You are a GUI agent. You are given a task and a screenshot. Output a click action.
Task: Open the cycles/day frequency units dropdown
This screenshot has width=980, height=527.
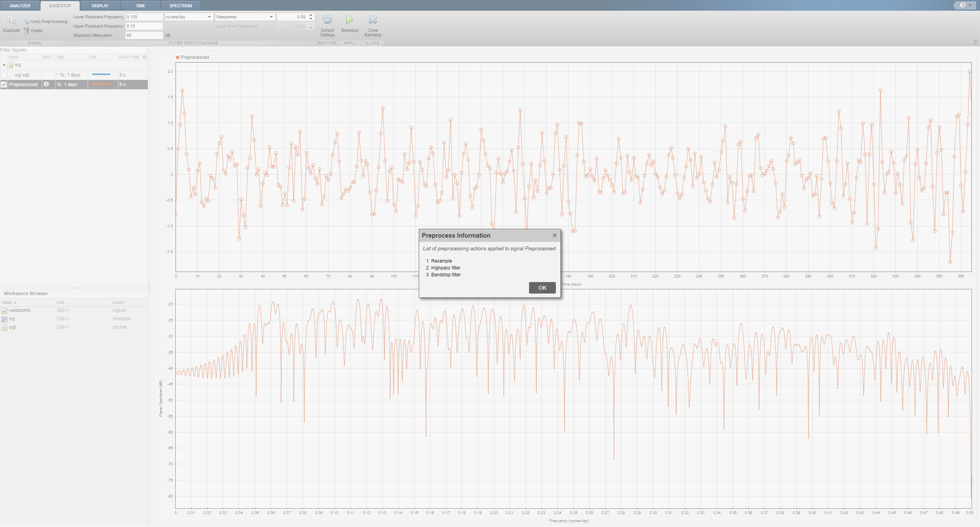point(188,17)
